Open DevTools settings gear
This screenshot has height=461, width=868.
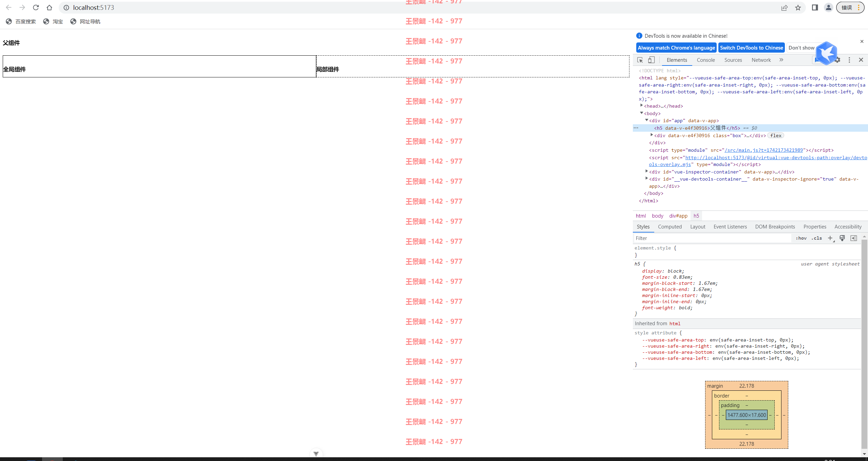coord(837,60)
